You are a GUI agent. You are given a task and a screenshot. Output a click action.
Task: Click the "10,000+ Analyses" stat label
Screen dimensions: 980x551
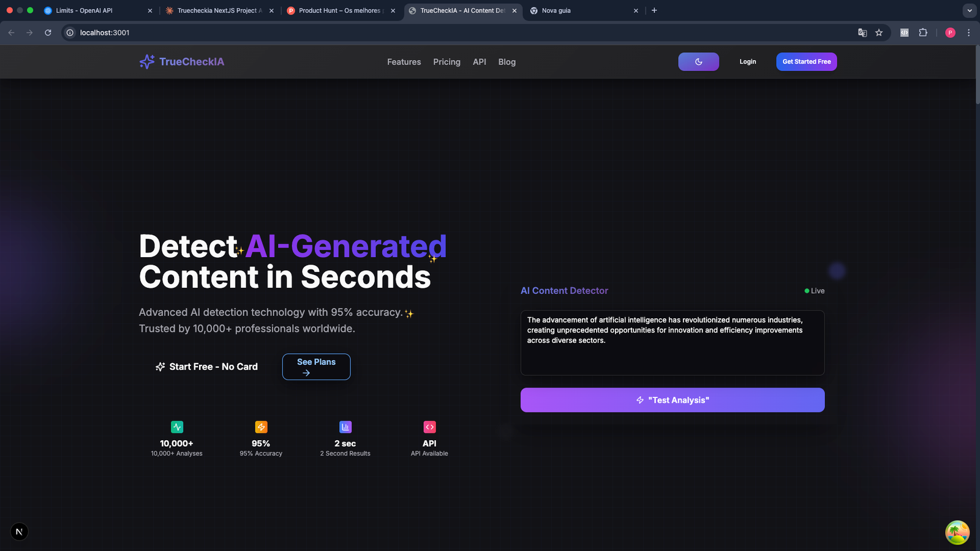pos(177,454)
